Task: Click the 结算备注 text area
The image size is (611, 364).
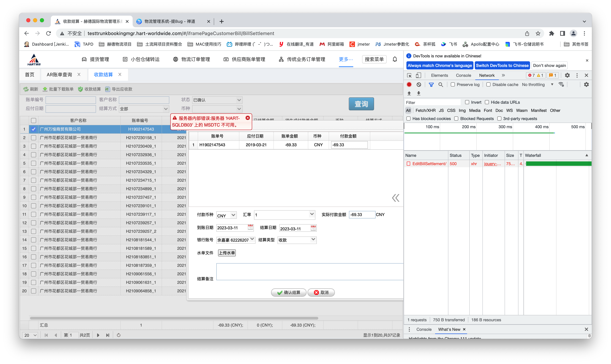Action: (309, 272)
